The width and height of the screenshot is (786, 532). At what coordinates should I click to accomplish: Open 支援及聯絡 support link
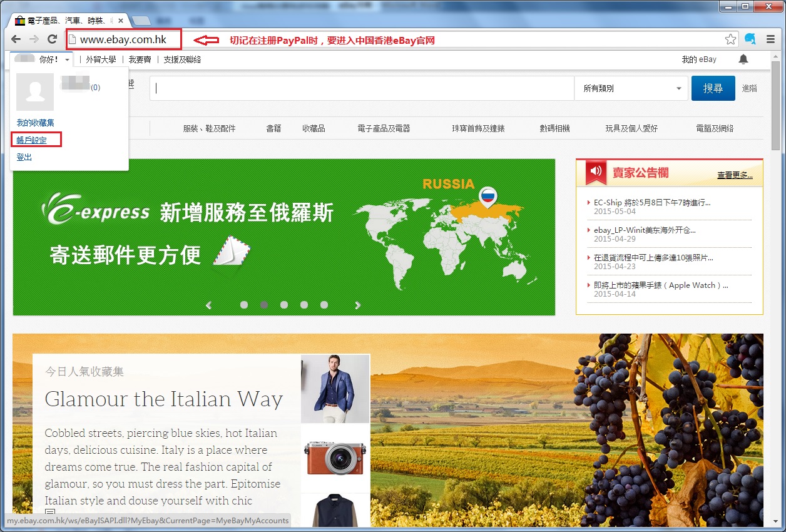182,59
